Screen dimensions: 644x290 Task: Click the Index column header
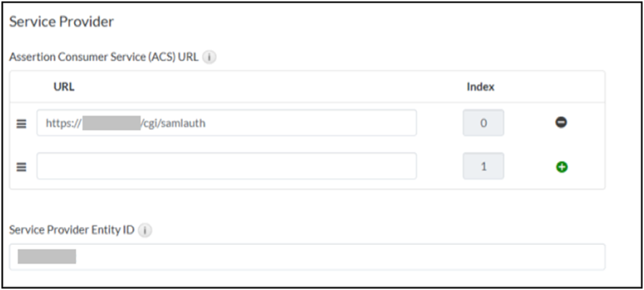tap(480, 87)
